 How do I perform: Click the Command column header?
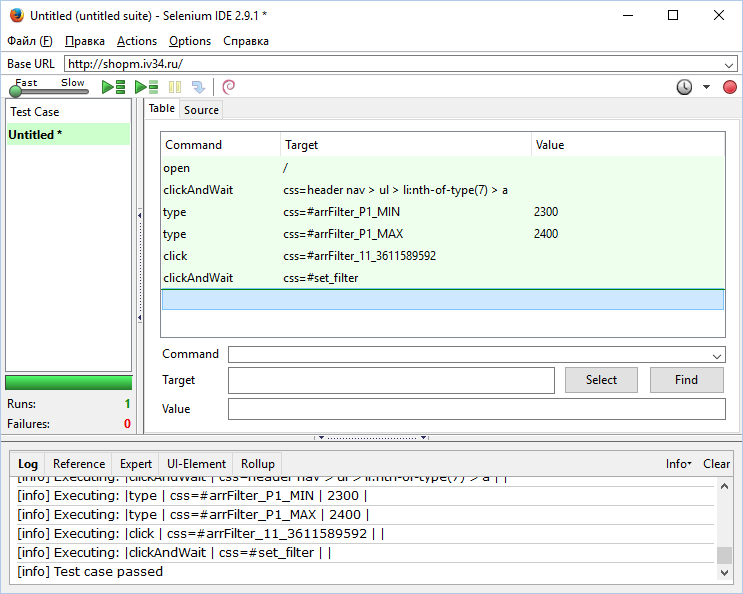point(221,145)
